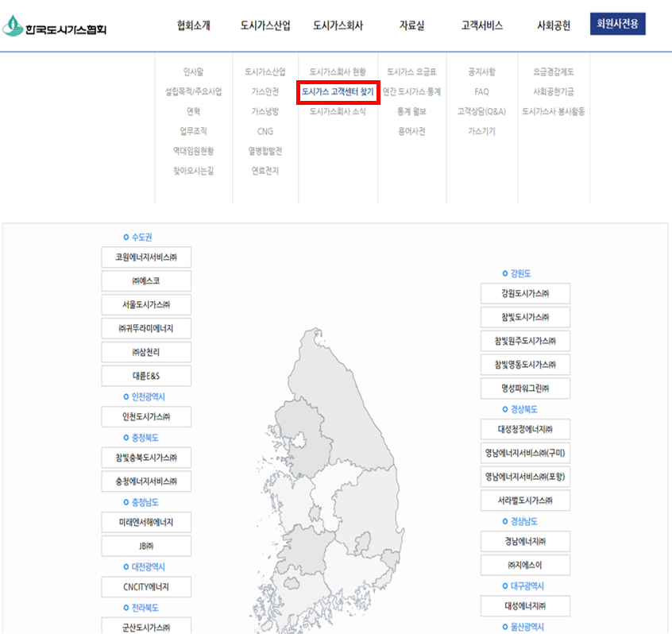Select 경남에너지㈜ company button
672x634 pixels.
pos(525,541)
